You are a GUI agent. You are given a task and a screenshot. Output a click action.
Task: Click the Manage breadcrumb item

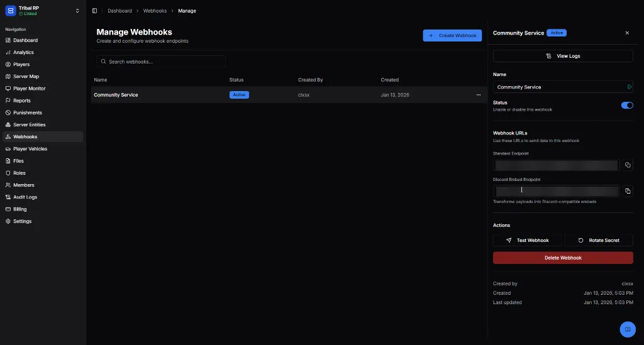(x=187, y=11)
